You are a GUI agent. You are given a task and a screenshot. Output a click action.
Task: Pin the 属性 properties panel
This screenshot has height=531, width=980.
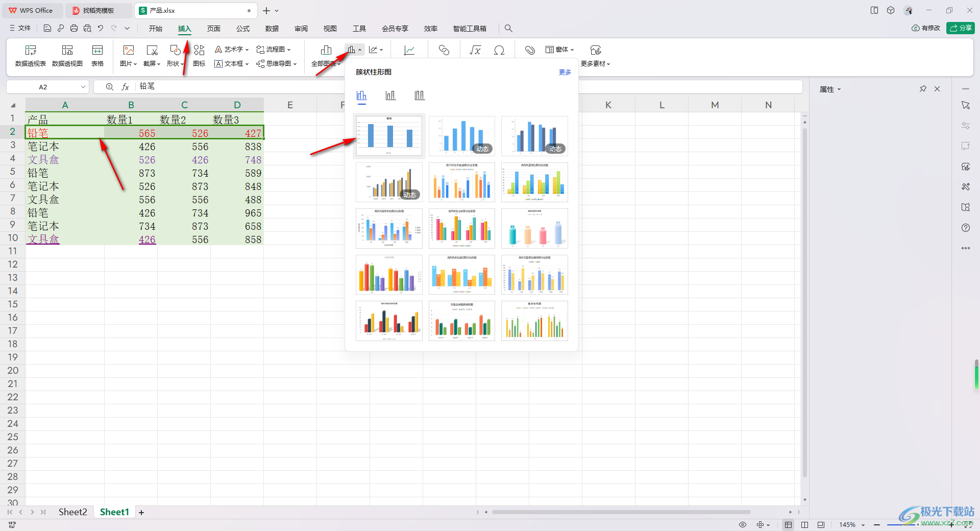[923, 89]
